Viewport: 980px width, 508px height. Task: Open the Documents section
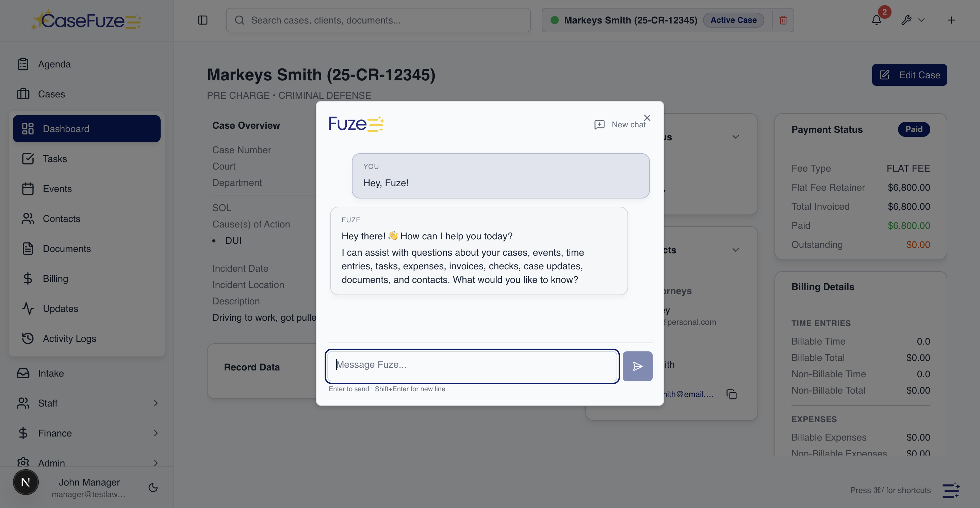67,249
